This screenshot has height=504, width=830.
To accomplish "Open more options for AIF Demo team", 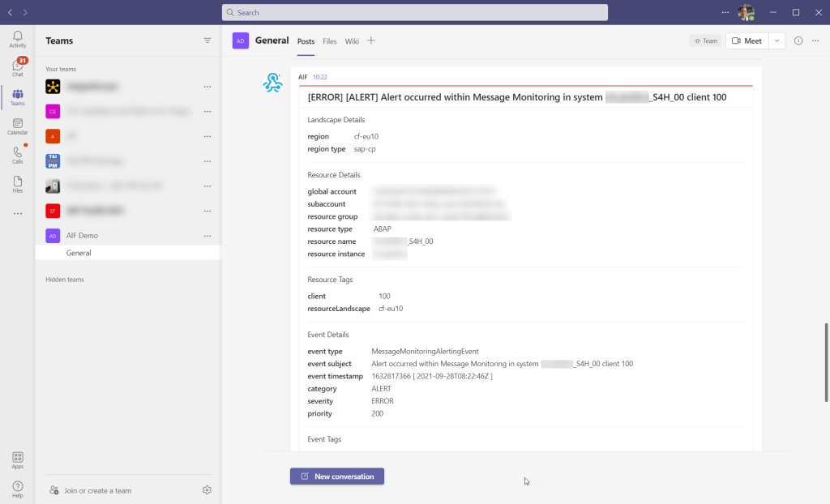I will pyautogui.click(x=207, y=236).
